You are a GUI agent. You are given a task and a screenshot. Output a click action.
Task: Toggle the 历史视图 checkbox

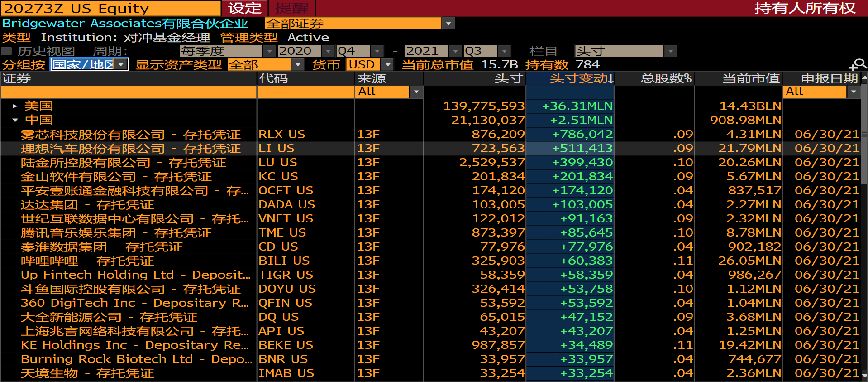click(6, 51)
